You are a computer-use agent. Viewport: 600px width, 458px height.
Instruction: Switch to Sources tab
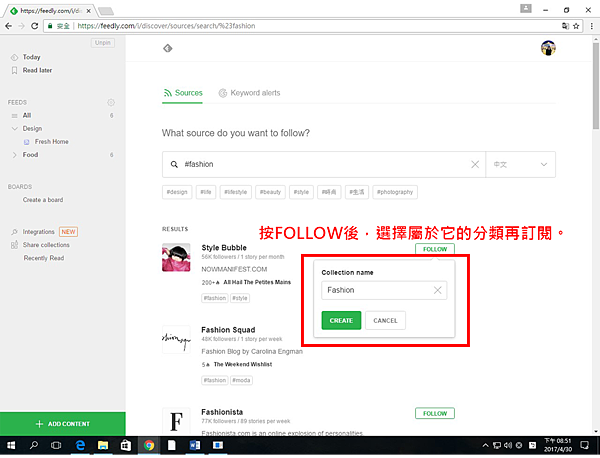pyautogui.click(x=183, y=93)
